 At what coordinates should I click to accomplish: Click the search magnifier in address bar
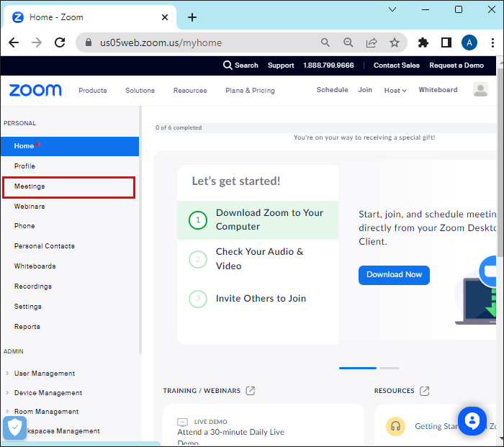pos(325,42)
